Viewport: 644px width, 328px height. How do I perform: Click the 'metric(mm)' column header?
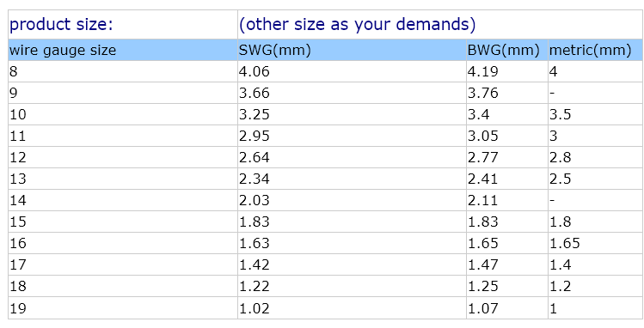tap(596, 51)
